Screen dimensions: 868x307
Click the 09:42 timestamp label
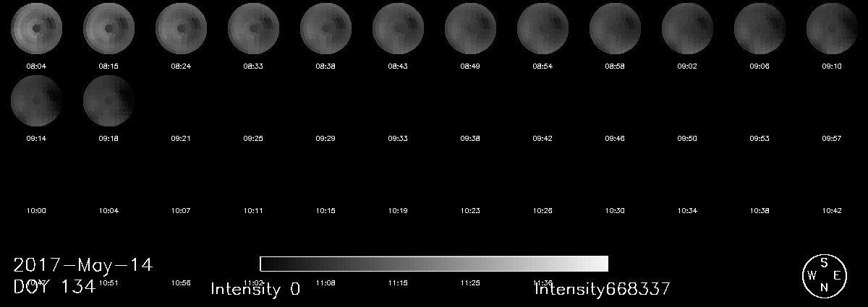coord(542,138)
